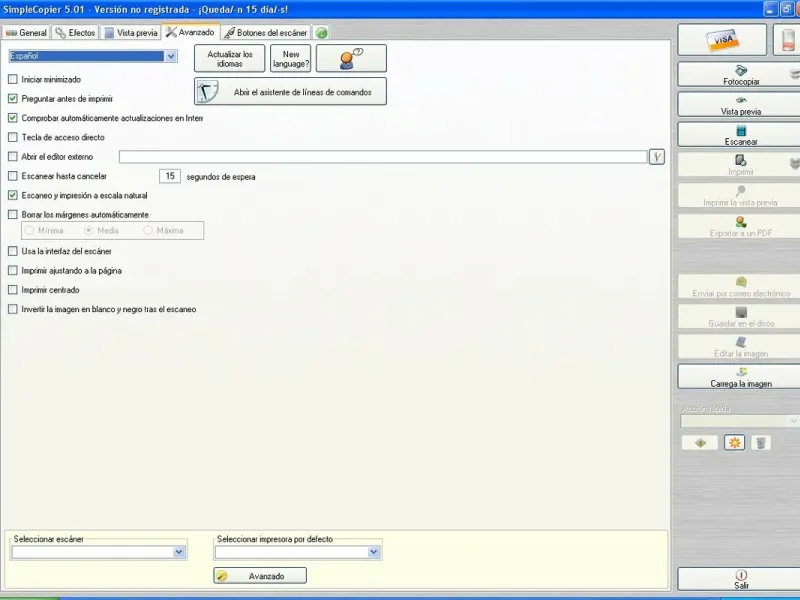Screen dimensions: 800x600
Task: Open the Vista previa tab
Action: [131, 33]
